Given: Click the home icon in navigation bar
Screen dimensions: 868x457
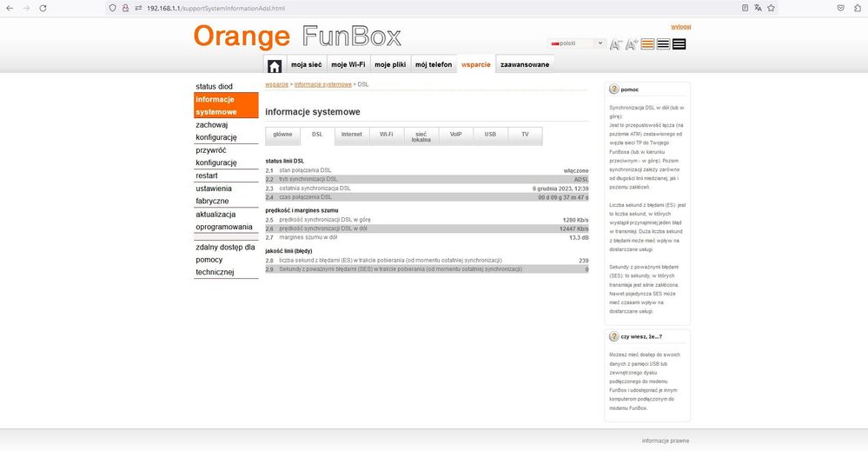Looking at the screenshot, I should [275, 65].
